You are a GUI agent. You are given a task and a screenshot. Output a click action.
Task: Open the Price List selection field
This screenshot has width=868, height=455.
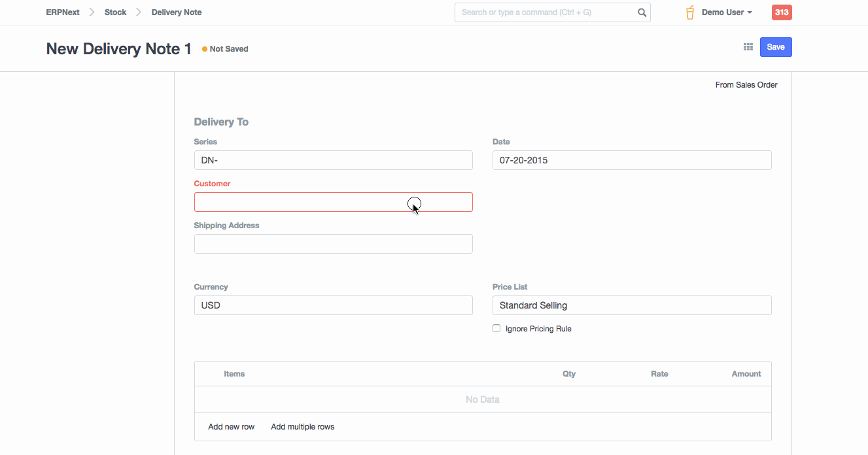click(631, 305)
